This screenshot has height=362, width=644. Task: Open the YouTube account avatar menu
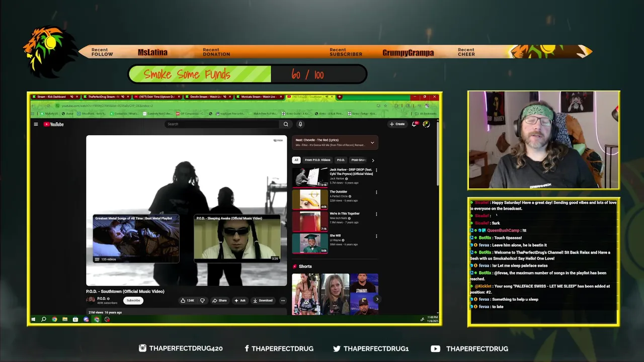pyautogui.click(x=426, y=124)
